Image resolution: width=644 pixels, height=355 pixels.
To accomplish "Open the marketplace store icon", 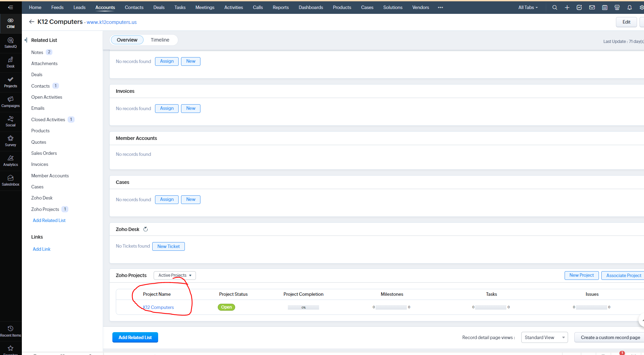I will point(617,7).
